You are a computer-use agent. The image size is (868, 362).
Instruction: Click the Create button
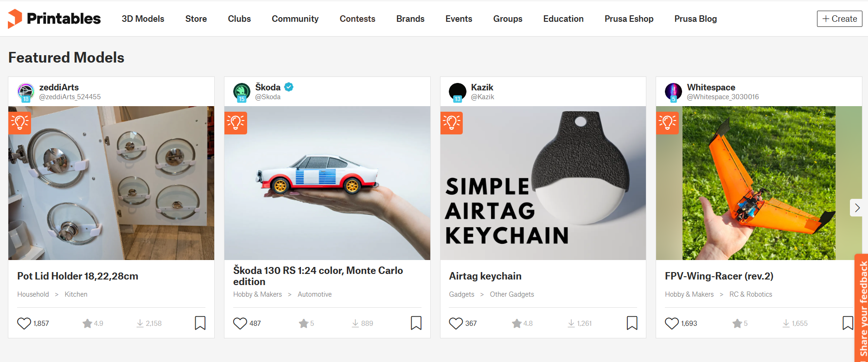pyautogui.click(x=839, y=19)
